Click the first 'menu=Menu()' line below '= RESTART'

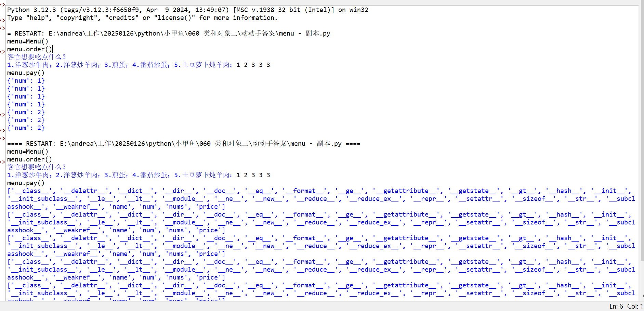click(x=28, y=41)
